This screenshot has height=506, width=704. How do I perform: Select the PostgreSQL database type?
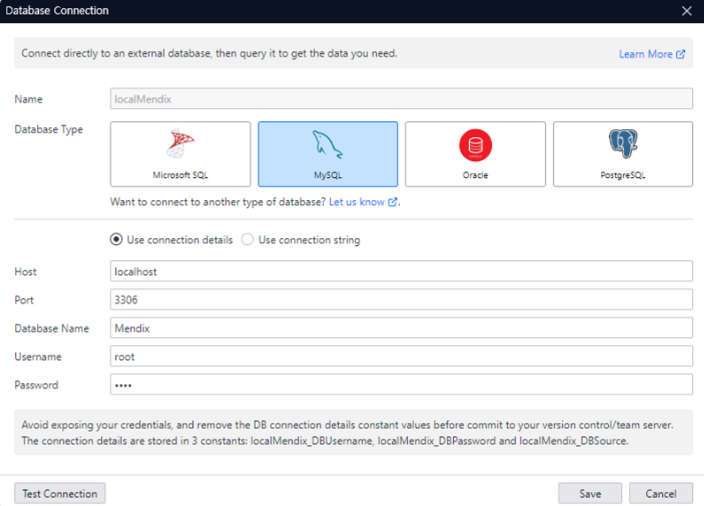(623, 154)
